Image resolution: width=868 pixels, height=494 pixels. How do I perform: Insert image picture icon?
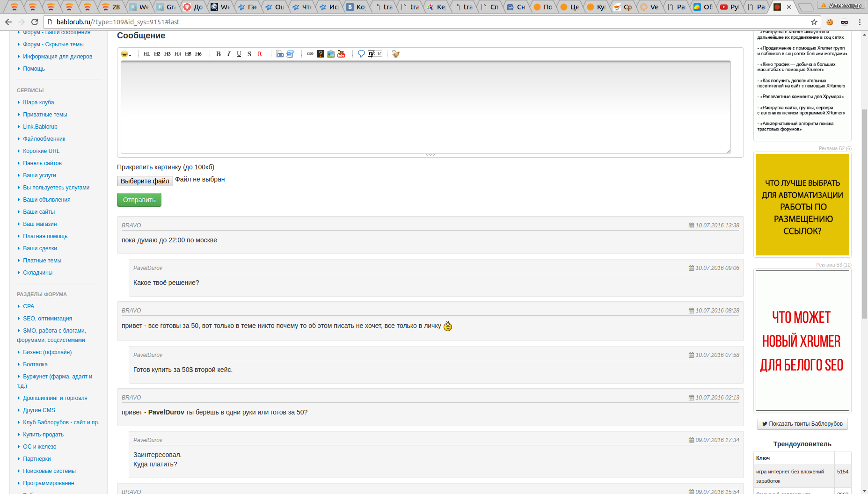[331, 54]
